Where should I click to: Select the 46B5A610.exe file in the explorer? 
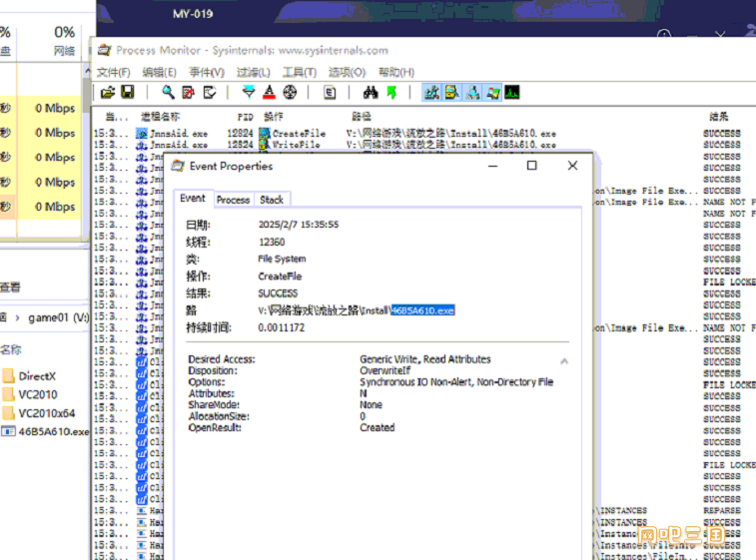pos(45,431)
